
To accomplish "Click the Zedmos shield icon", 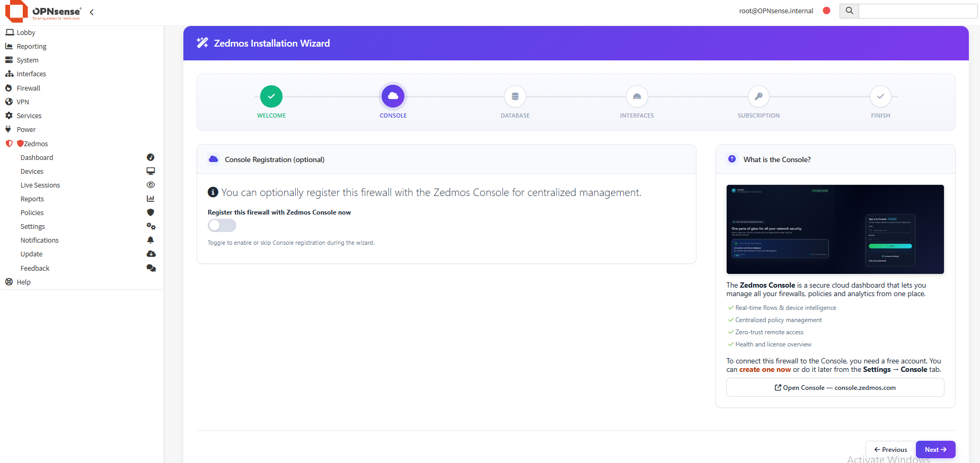I will (x=9, y=144).
